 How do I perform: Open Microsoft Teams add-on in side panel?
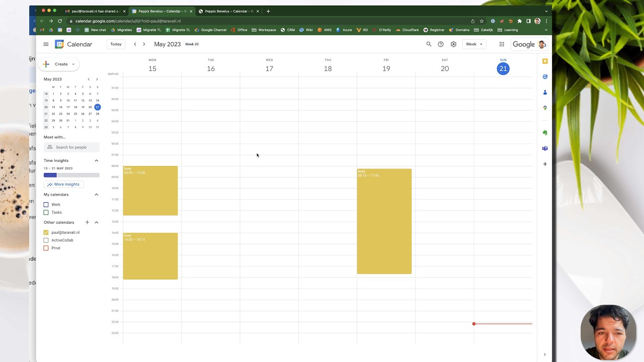(x=545, y=148)
